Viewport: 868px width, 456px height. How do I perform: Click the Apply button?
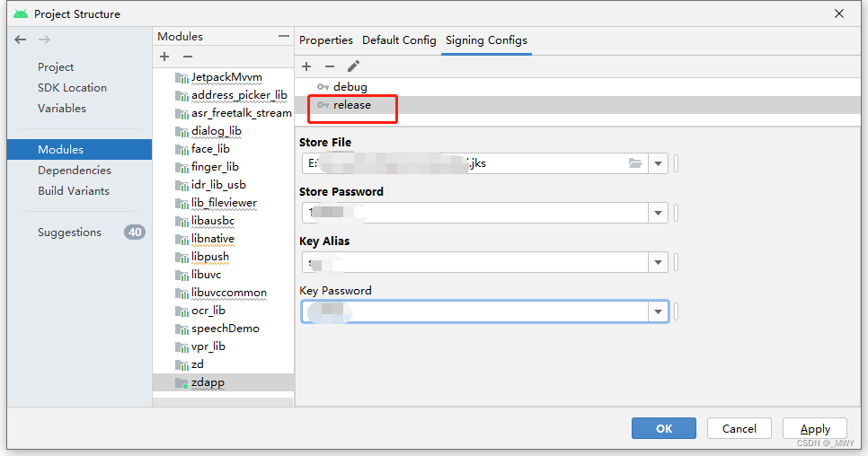(x=815, y=429)
